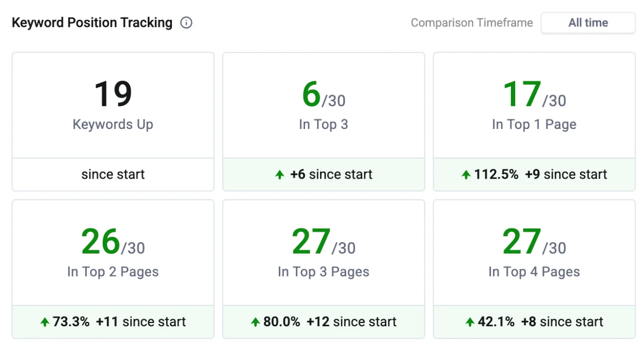Click the info icon next to Keyword Position Tracking
Viewport: 644px width, 348px height.
186,22
